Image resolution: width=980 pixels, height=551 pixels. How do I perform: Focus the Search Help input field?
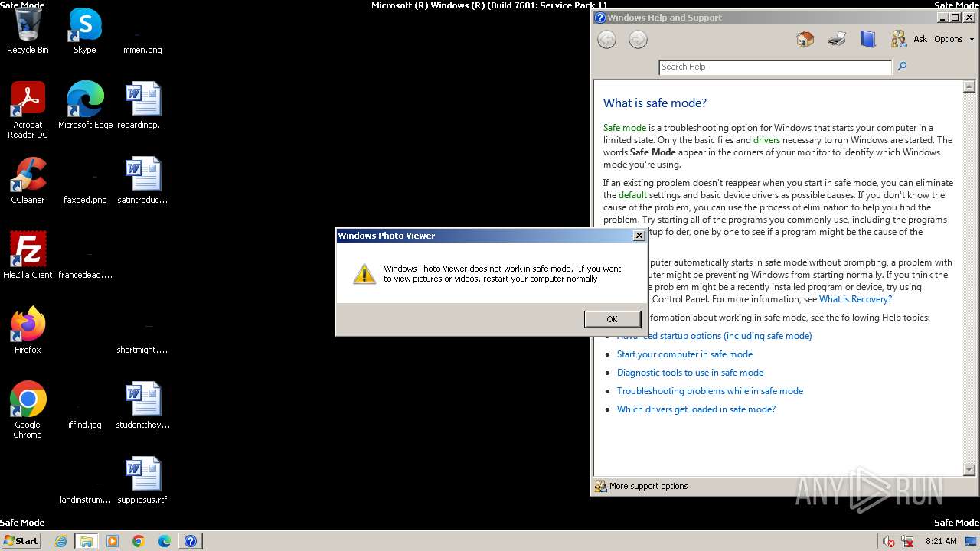click(775, 67)
